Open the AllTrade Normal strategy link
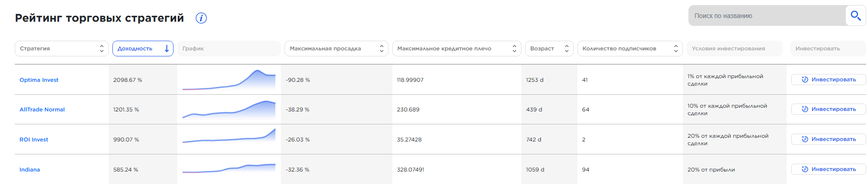 pos(42,110)
